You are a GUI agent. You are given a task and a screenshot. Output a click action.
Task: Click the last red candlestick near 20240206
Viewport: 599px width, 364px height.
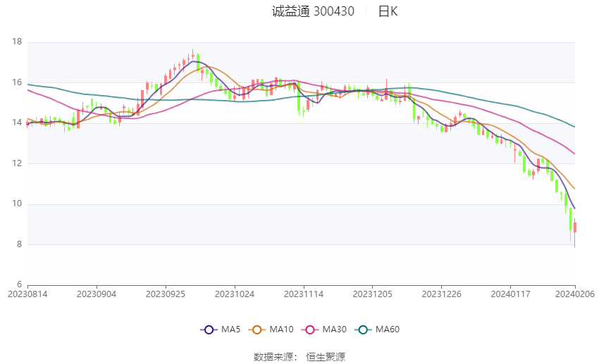click(575, 228)
